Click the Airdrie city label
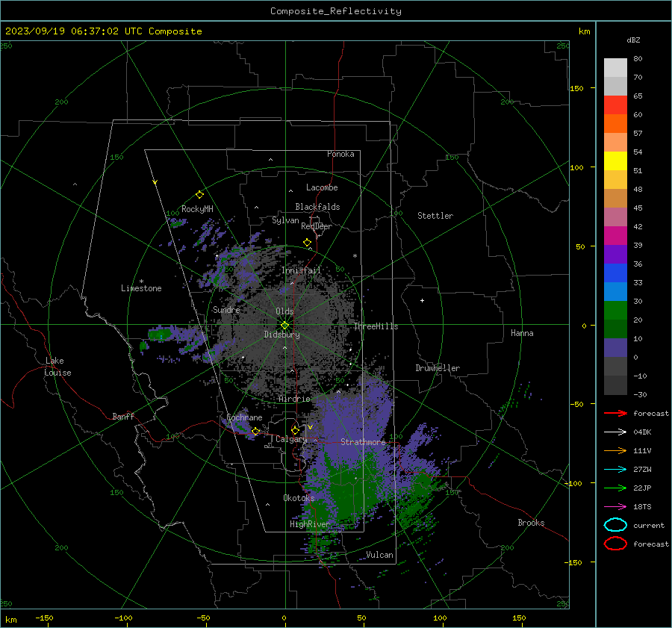 coord(294,399)
